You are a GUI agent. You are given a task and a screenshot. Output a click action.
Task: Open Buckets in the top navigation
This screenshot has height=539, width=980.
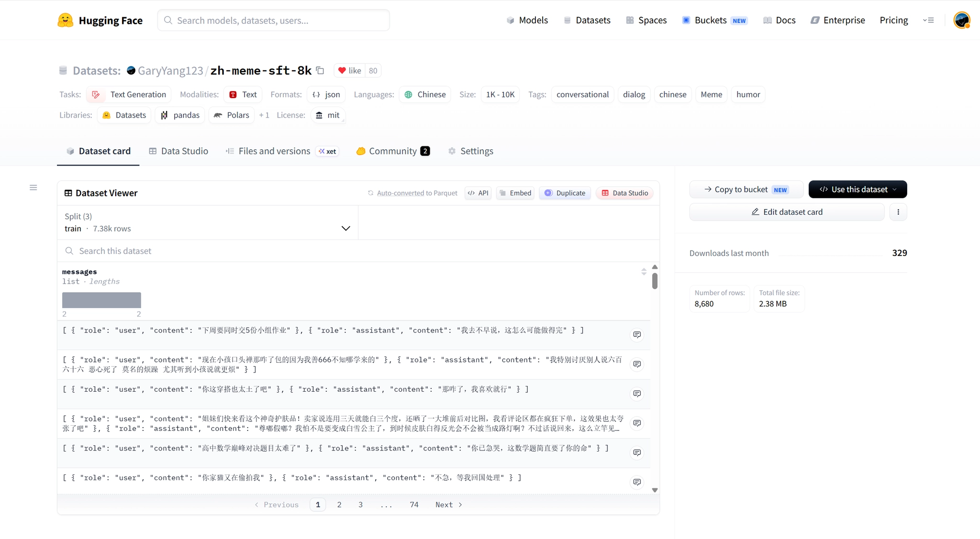click(x=715, y=20)
